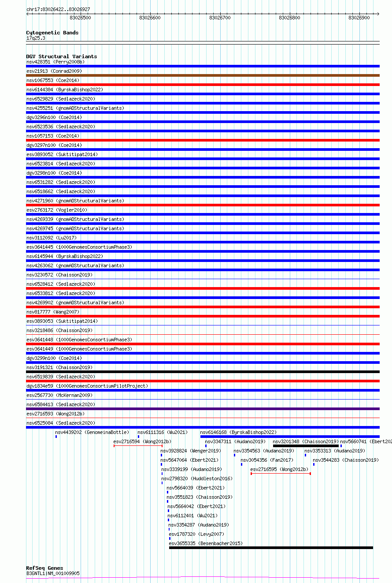Screen dimensions: 392x583
Task: Open nsv3544283 (Chaisson2019) entry
Action: coord(346,460)
